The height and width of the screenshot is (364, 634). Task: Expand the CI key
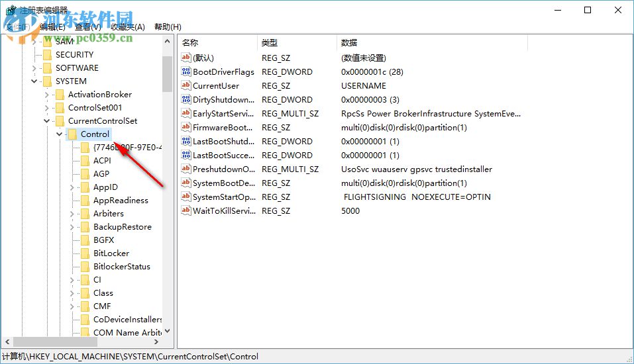(x=72, y=280)
